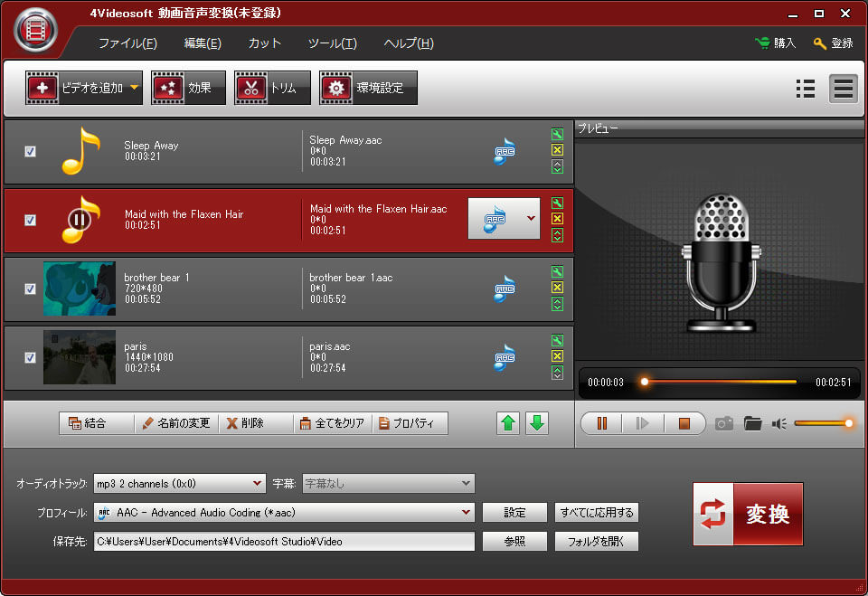Uncheck the Maid with the Flaxen Hair checkbox
Viewport: 868px width, 596px height.
click(31, 220)
